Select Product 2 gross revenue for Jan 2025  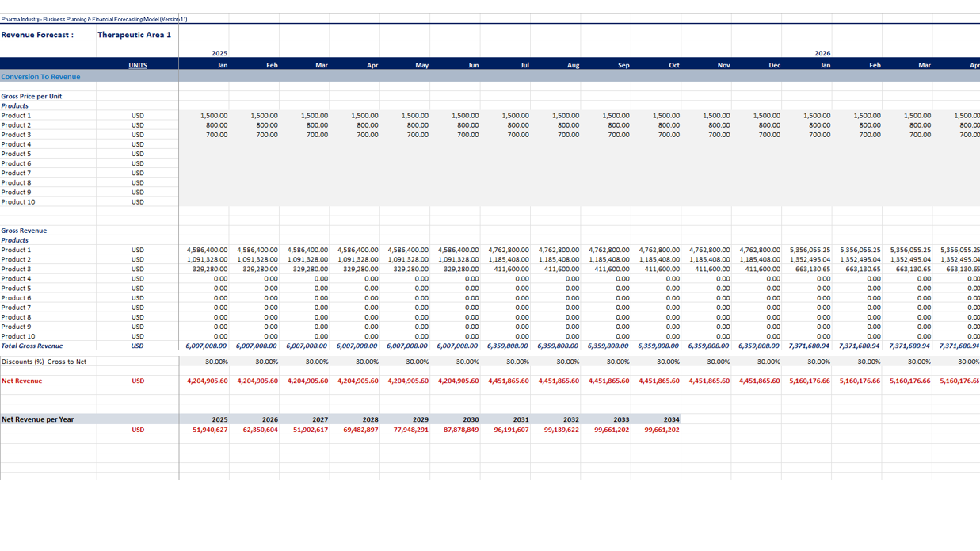pos(207,259)
